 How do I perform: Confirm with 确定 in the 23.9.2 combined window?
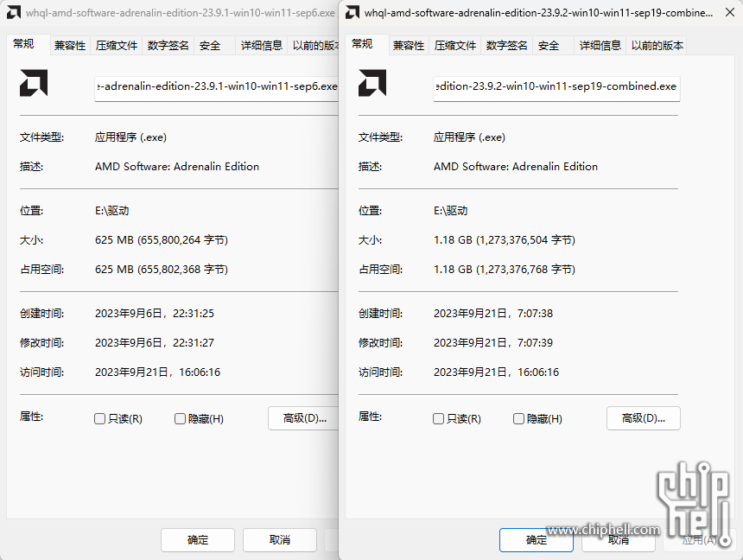coord(537,540)
